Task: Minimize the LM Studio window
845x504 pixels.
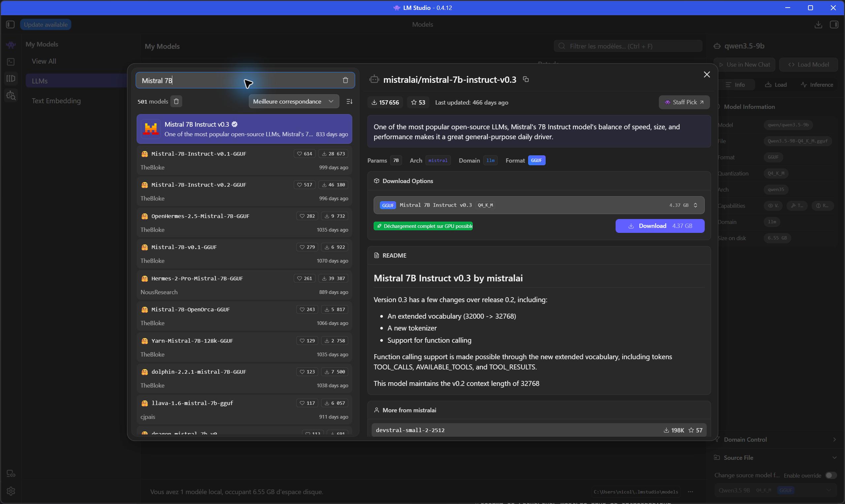Action: (788, 8)
